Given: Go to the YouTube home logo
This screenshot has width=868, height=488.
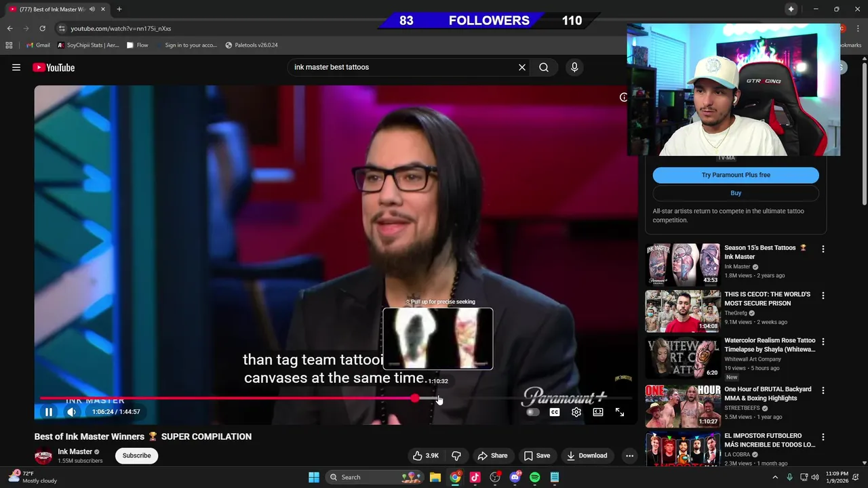Looking at the screenshot, I should click(54, 67).
